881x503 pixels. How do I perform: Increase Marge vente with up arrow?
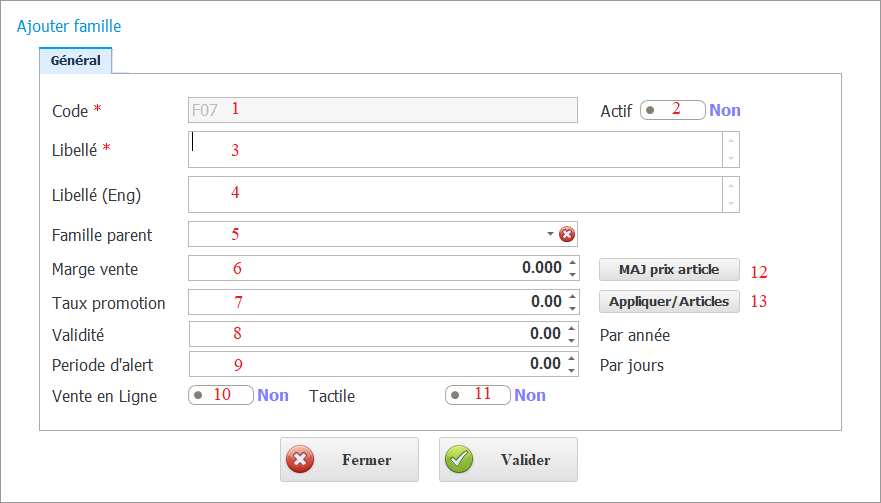click(x=572, y=263)
